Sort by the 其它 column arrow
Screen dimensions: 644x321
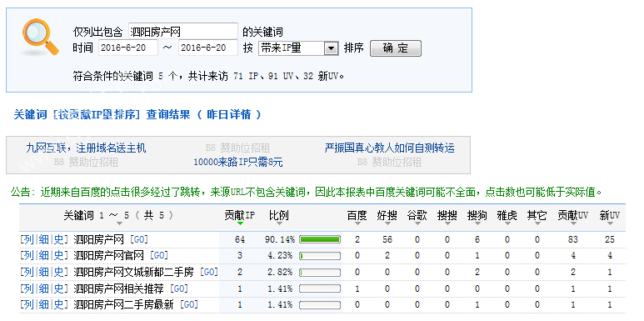537,223
